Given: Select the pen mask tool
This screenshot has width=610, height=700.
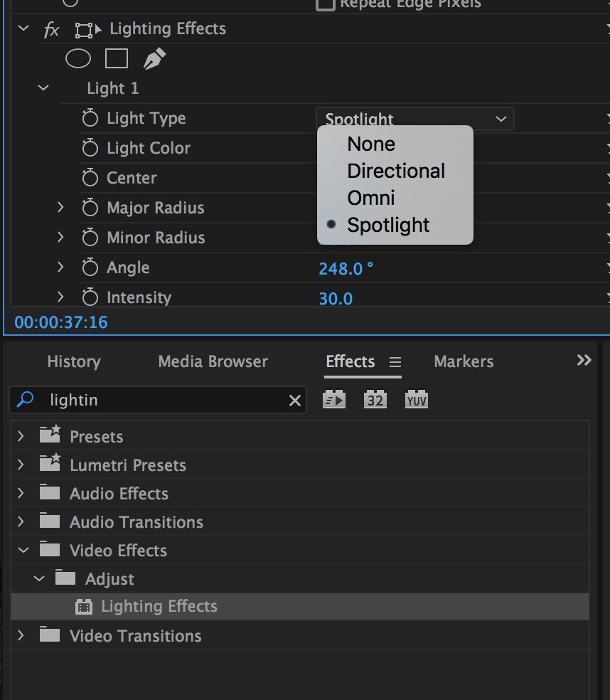Looking at the screenshot, I should [154, 58].
